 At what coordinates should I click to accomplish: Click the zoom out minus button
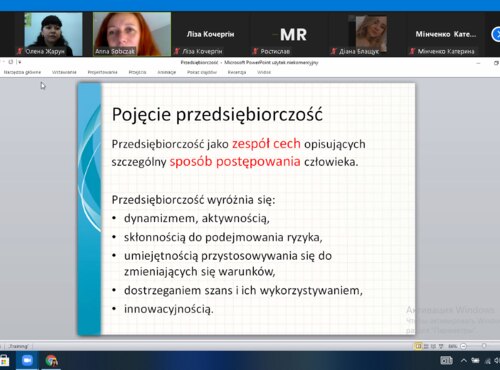463,346
